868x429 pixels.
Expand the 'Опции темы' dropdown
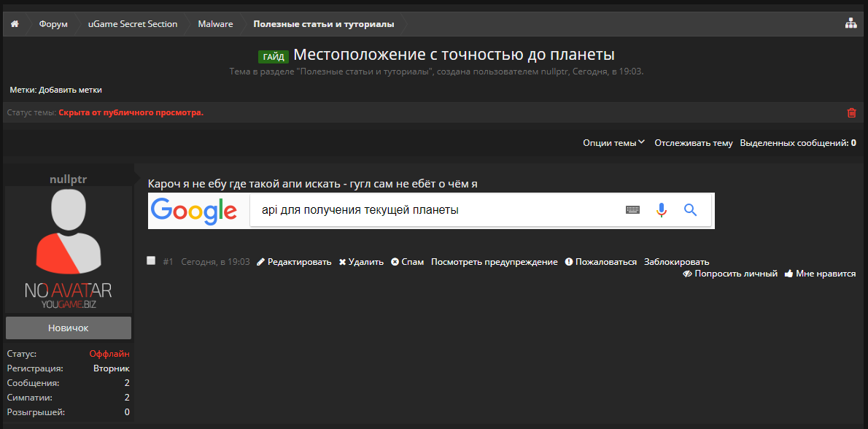click(613, 143)
